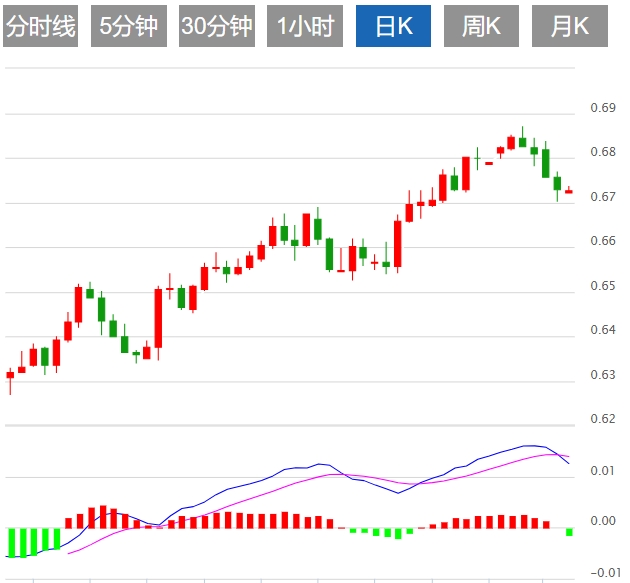630x583 pixels.
Task: Click the 0.62 price axis label
Action: coord(603,419)
